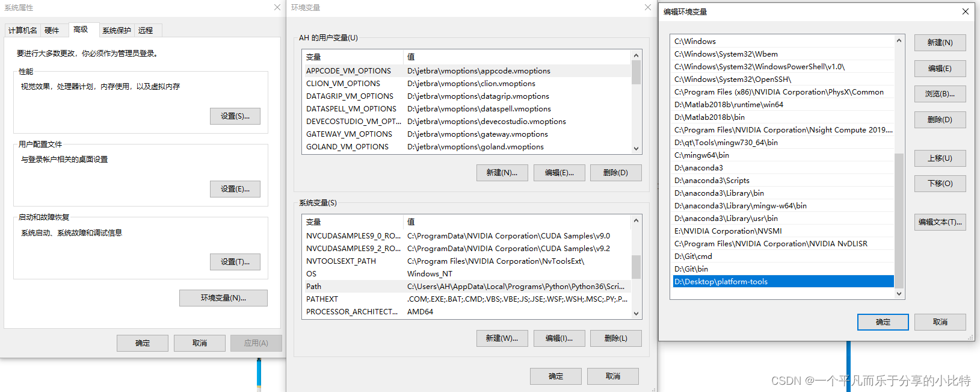The width and height of the screenshot is (980, 392).
Task: Click 删除(D) in 编辑环境变量 dialog
Action: point(940,120)
